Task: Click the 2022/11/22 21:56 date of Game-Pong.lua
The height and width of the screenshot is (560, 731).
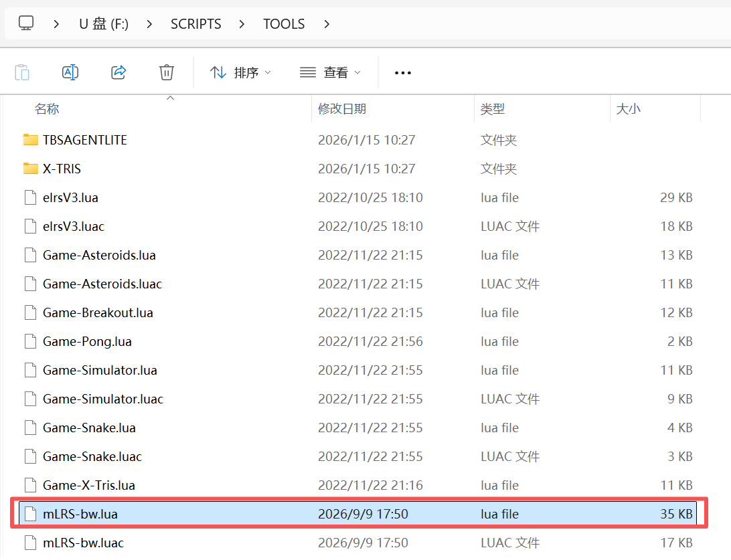Action: (x=371, y=341)
